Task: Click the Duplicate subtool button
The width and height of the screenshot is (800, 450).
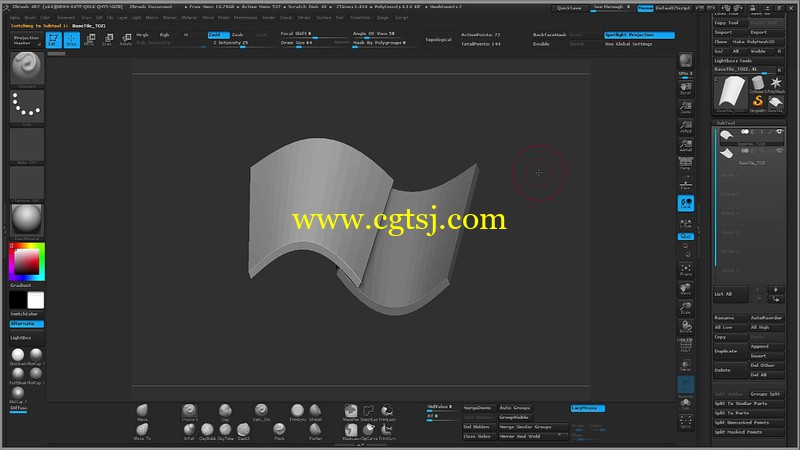Action: coord(730,351)
